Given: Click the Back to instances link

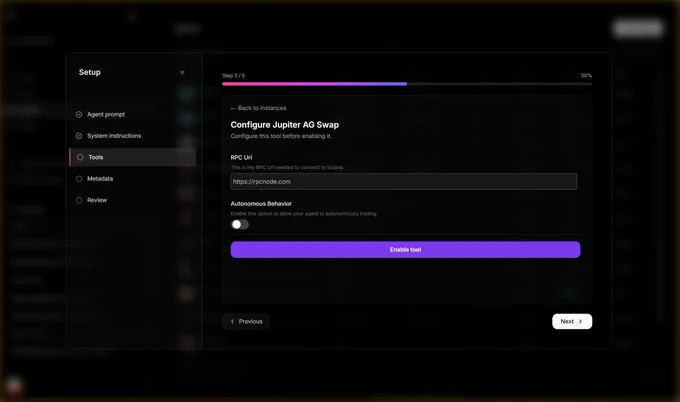Looking at the screenshot, I should coord(258,108).
